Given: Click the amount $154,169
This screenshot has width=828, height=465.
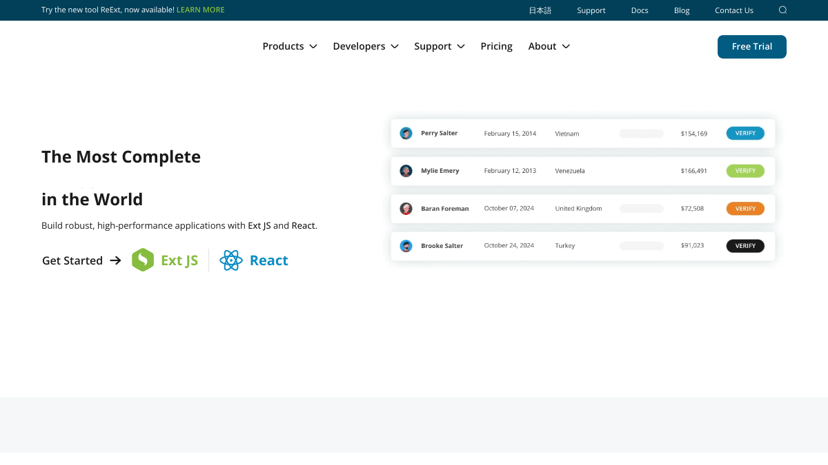Looking at the screenshot, I should click(694, 134).
